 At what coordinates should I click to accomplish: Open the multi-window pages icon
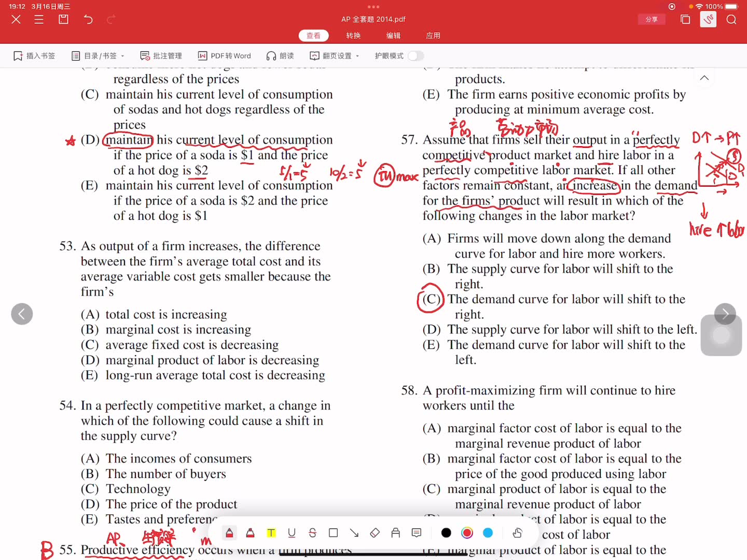pyautogui.click(x=685, y=20)
